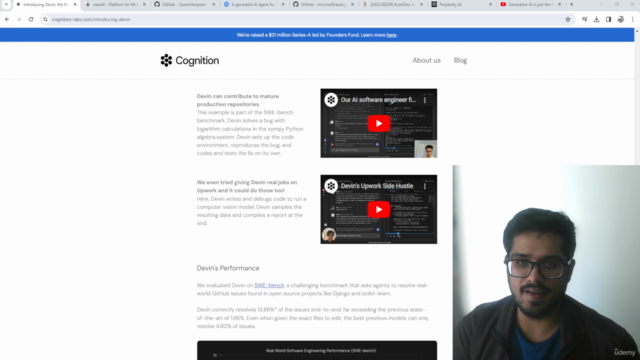Open the 'Devin's Upwork Side Hustle' video title
This screenshot has width=640, height=360.
click(x=377, y=186)
